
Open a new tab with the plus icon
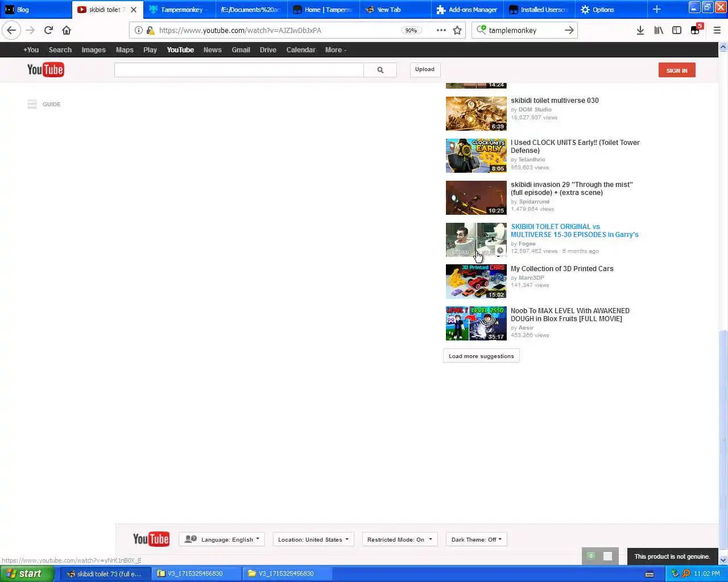coord(656,9)
